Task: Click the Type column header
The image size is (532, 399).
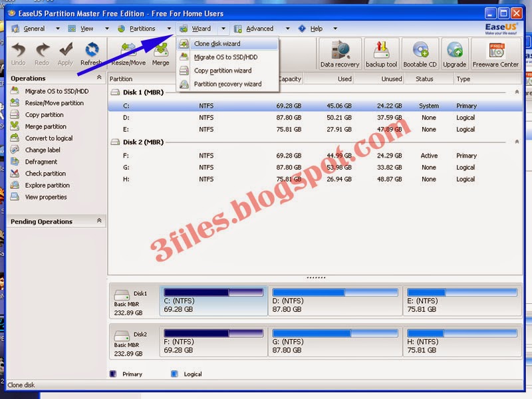Action: (487, 78)
